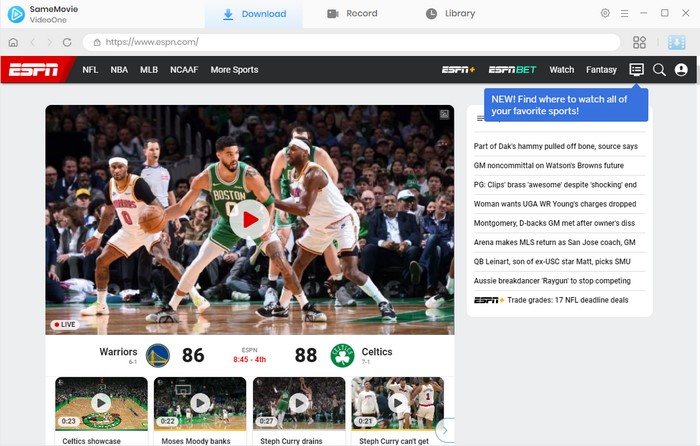Play the Steph Curry drains clip

[299, 404]
